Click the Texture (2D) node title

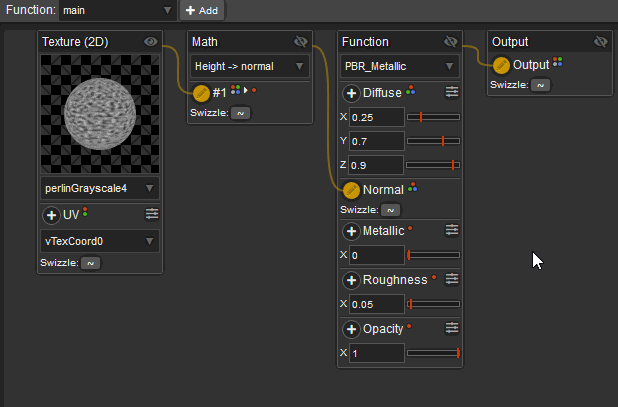pos(75,42)
